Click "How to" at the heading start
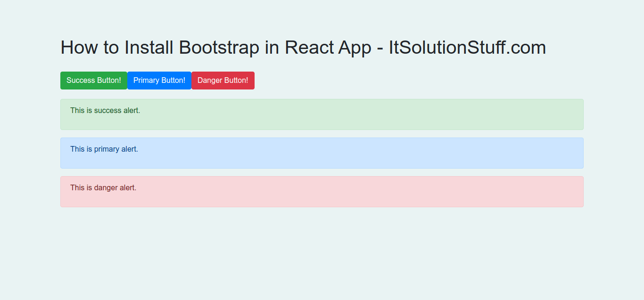This screenshot has width=644, height=300. (x=90, y=48)
